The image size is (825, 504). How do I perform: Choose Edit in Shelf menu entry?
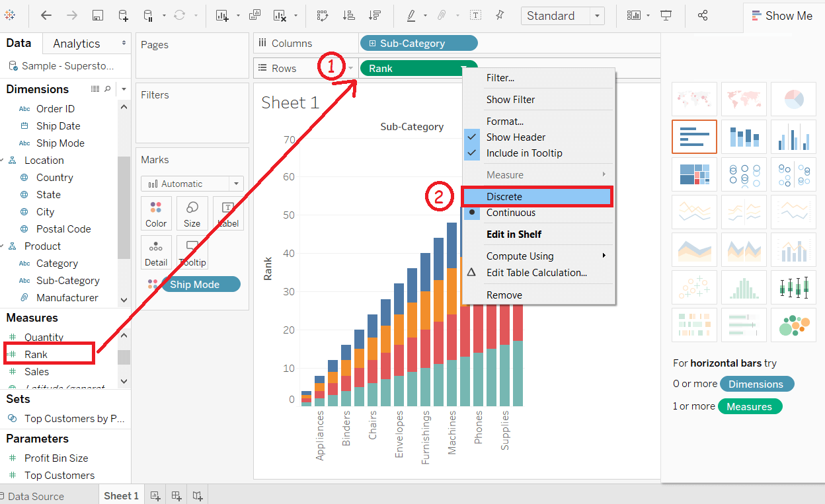tap(539, 234)
